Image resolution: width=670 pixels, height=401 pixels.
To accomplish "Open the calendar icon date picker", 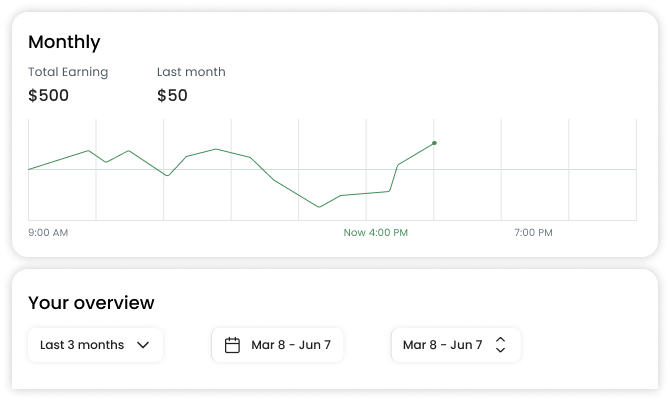I will click(232, 345).
